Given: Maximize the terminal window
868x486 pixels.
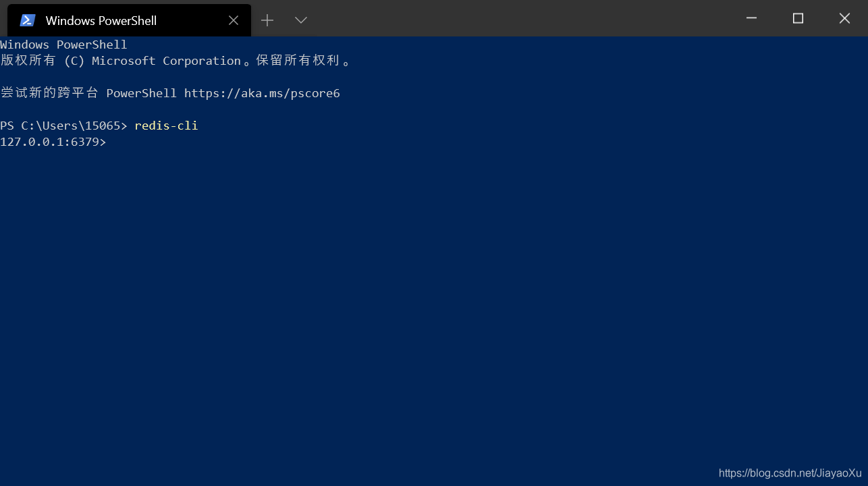Looking at the screenshot, I should 798,18.
